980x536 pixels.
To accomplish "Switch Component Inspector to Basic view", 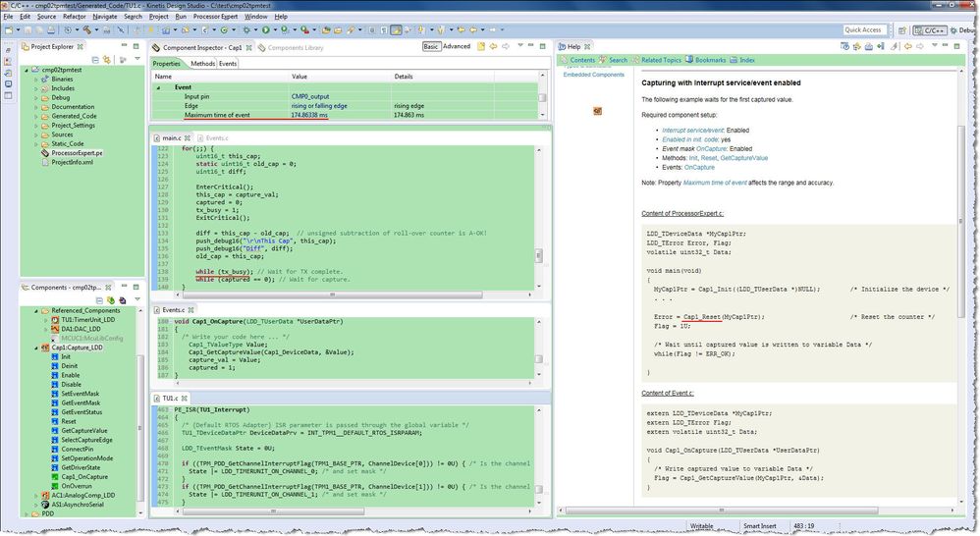I will [431, 47].
